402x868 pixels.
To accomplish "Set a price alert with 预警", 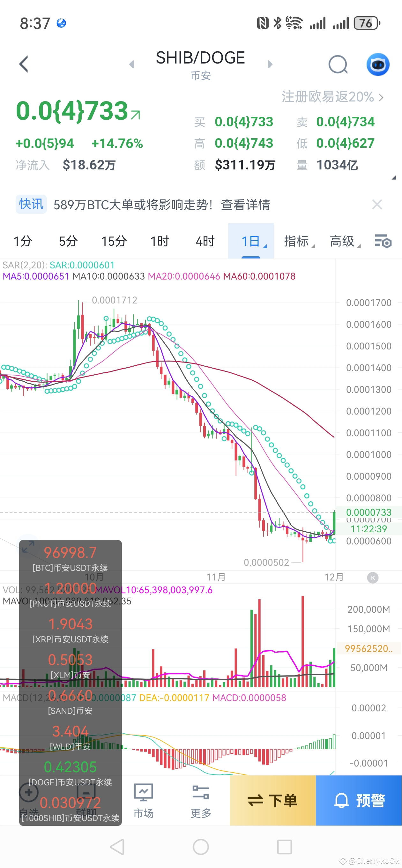I will click(359, 800).
